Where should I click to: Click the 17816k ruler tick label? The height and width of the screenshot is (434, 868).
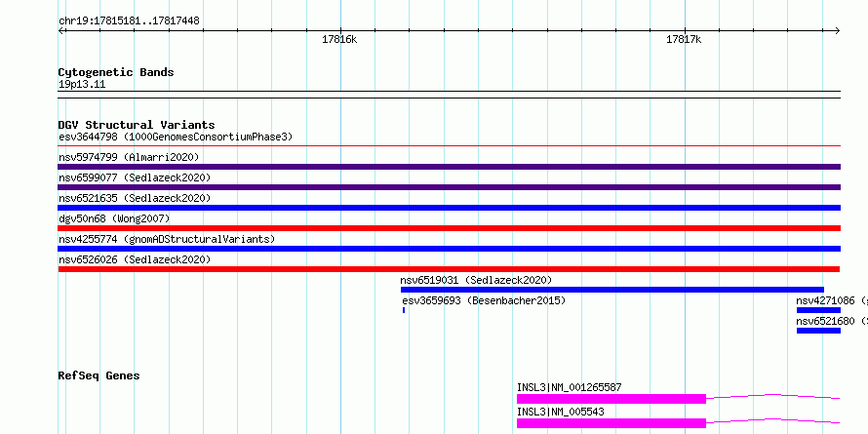point(340,39)
